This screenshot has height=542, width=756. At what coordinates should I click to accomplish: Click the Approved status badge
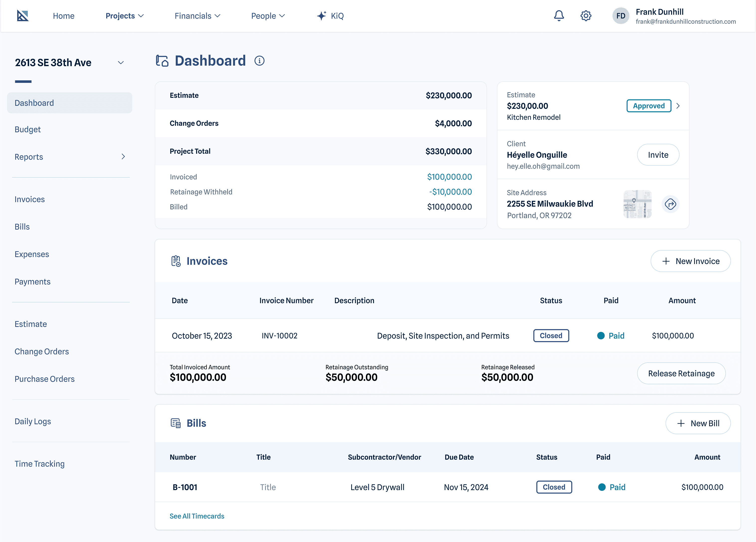coord(649,106)
